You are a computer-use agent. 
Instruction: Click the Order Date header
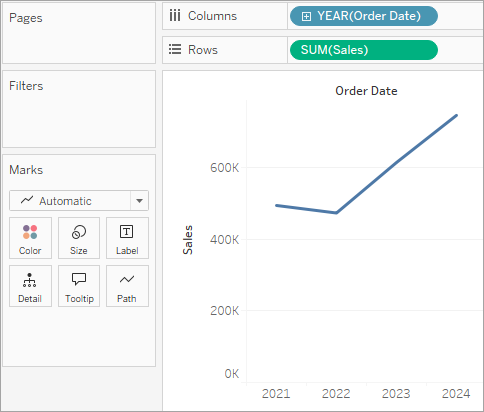pyautogui.click(x=366, y=91)
